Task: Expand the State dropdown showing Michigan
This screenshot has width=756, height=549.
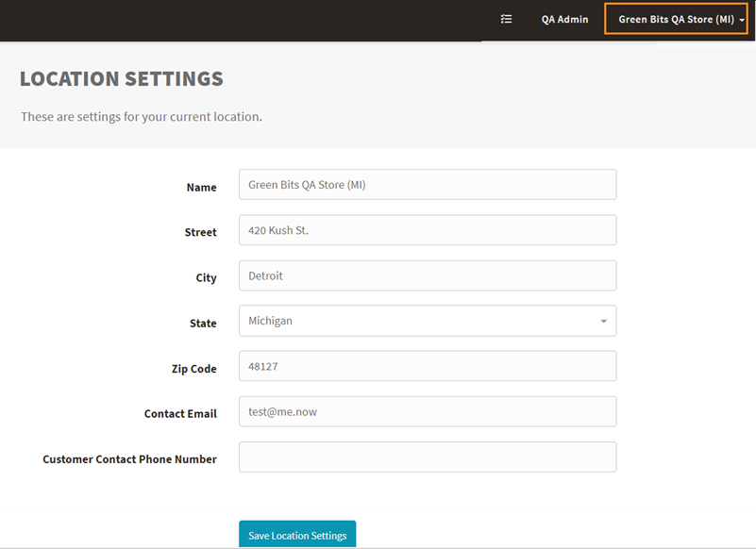Action: click(428, 321)
